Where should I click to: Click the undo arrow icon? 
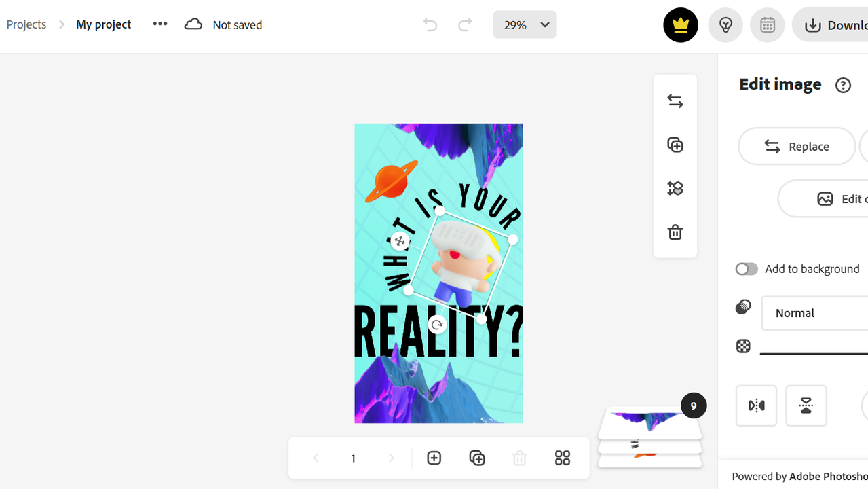(x=430, y=25)
